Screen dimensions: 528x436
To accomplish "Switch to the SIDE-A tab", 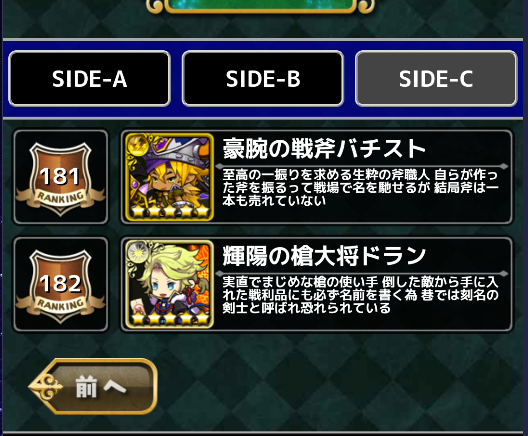I will pos(89,78).
